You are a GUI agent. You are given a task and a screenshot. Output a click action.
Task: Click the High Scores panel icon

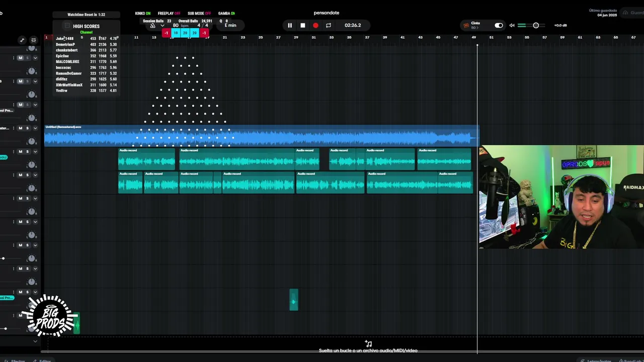67,26
